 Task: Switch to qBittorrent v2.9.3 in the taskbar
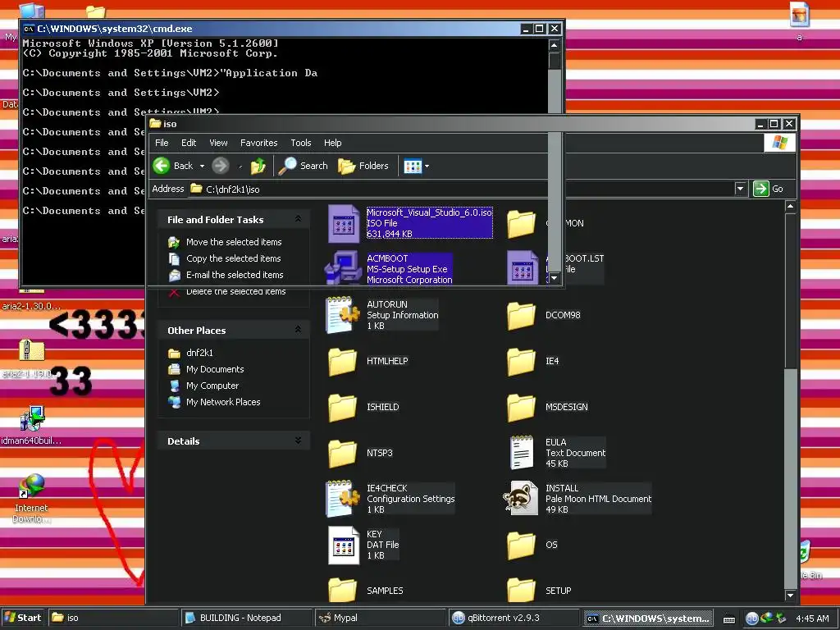coord(514,618)
